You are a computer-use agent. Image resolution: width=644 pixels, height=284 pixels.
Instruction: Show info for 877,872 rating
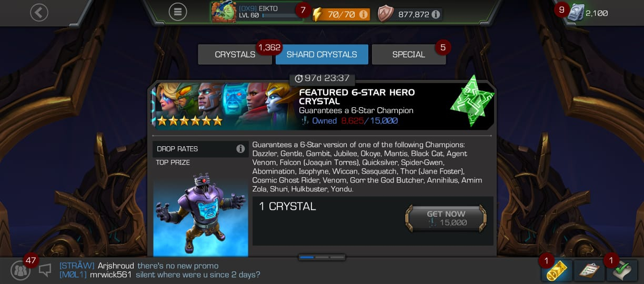pyautogui.click(x=436, y=14)
